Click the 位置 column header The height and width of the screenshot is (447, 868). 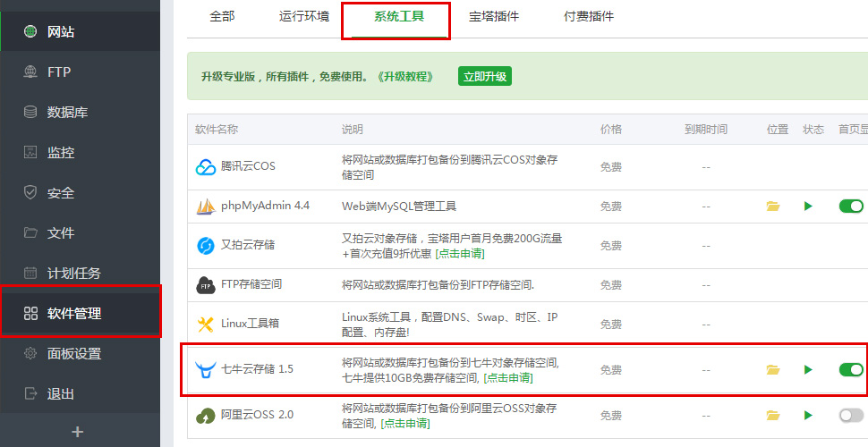pyautogui.click(x=778, y=130)
